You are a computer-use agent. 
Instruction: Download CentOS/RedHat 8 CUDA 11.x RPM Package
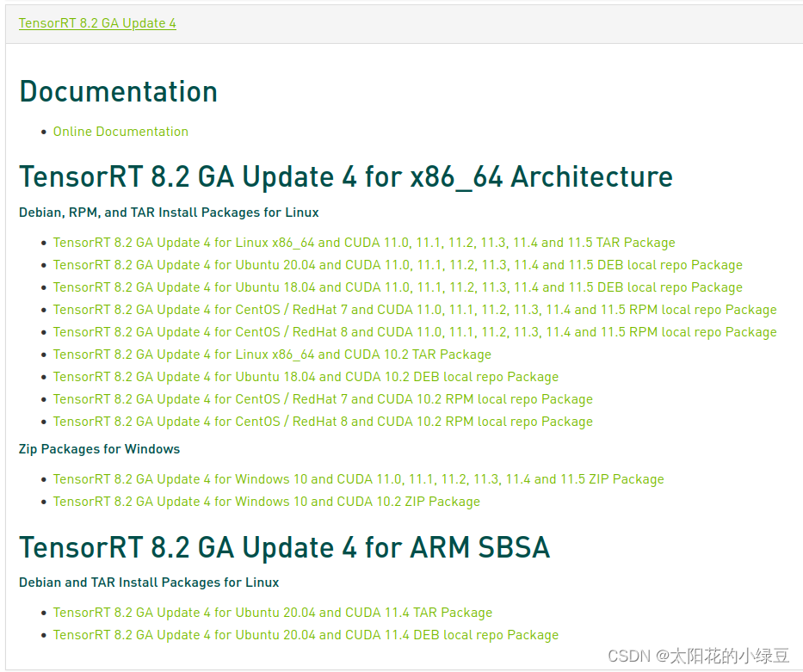[x=416, y=332]
